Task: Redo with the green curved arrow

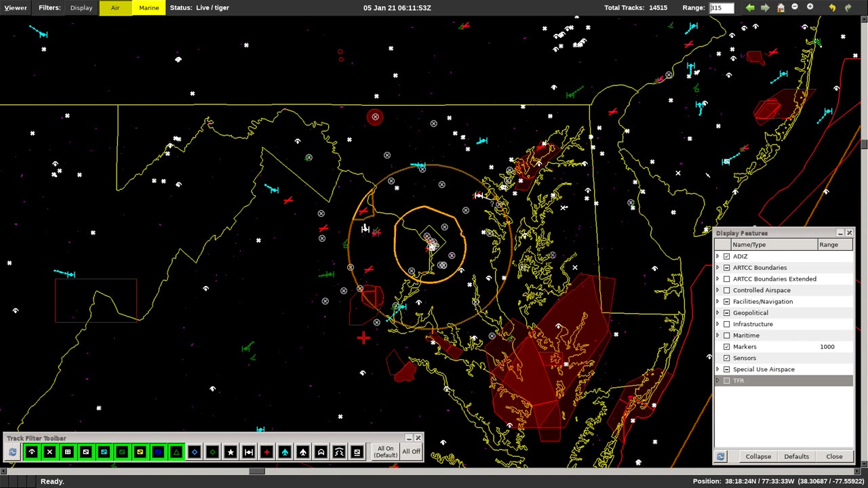Action: [x=848, y=7]
